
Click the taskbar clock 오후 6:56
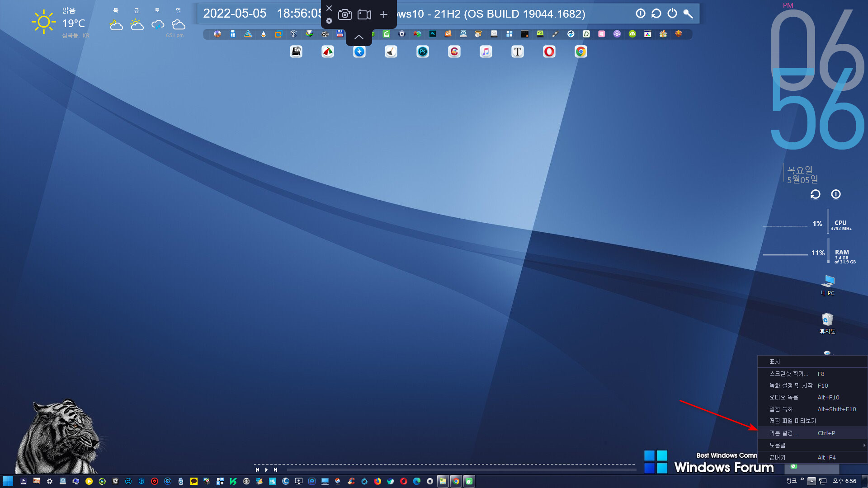pos(844,481)
